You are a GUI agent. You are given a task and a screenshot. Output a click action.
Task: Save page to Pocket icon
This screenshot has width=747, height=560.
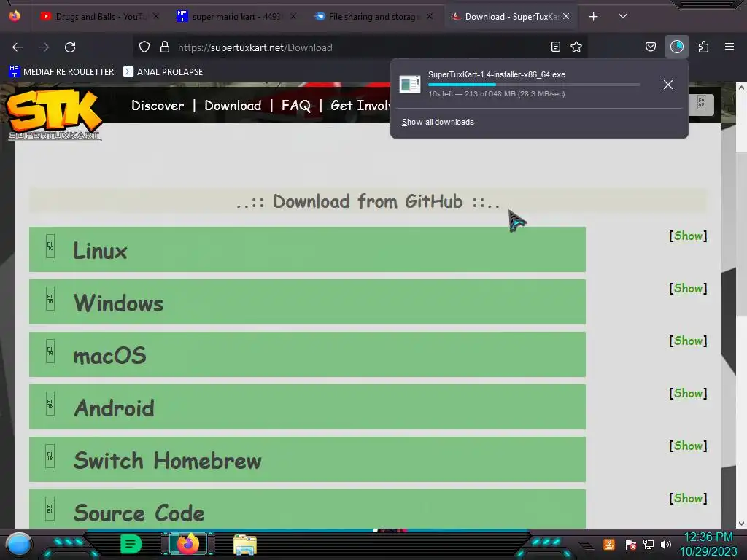(650, 47)
